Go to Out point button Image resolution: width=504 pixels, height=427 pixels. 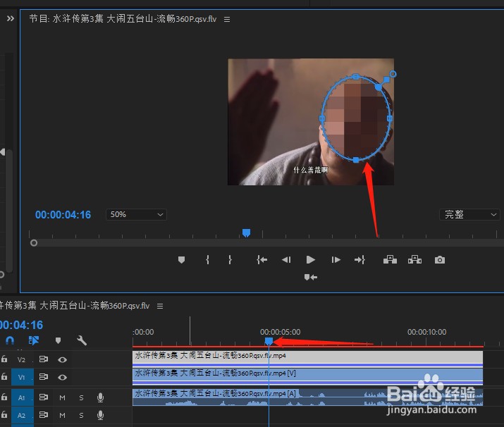click(359, 259)
